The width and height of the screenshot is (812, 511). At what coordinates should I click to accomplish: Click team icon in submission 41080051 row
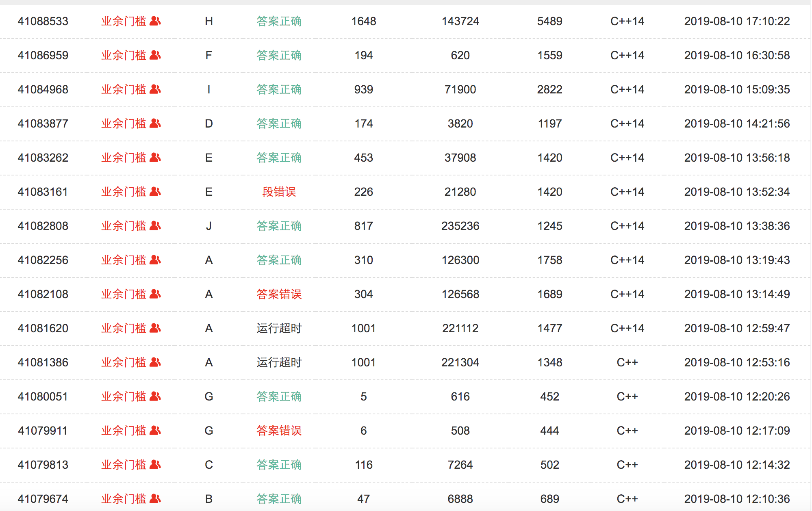[x=155, y=396]
